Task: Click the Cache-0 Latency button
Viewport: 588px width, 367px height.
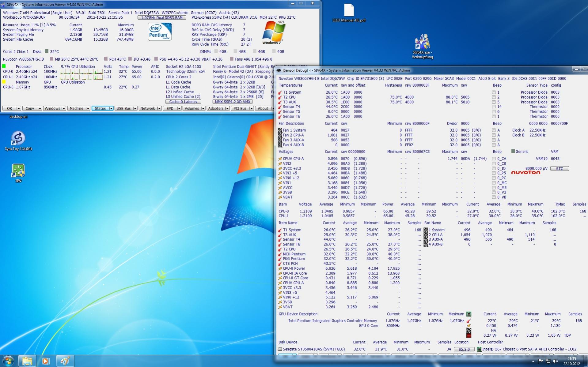Action: (183, 102)
